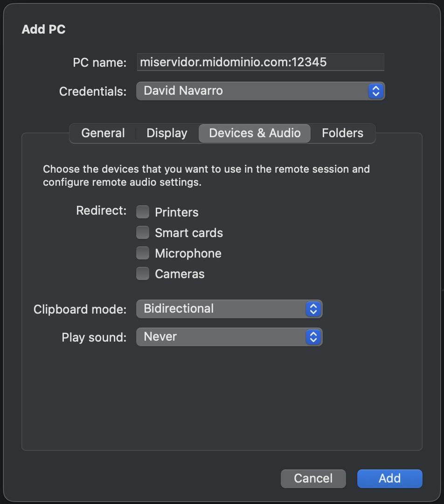444x504 pixels.
Task: Click the Add PC dialog title
Action: 43,29
